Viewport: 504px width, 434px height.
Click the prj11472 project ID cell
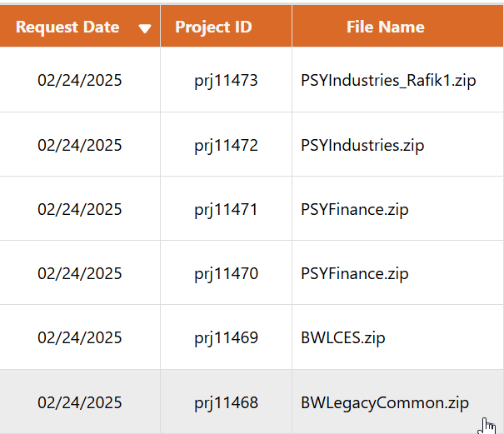(x=226, y=146)
